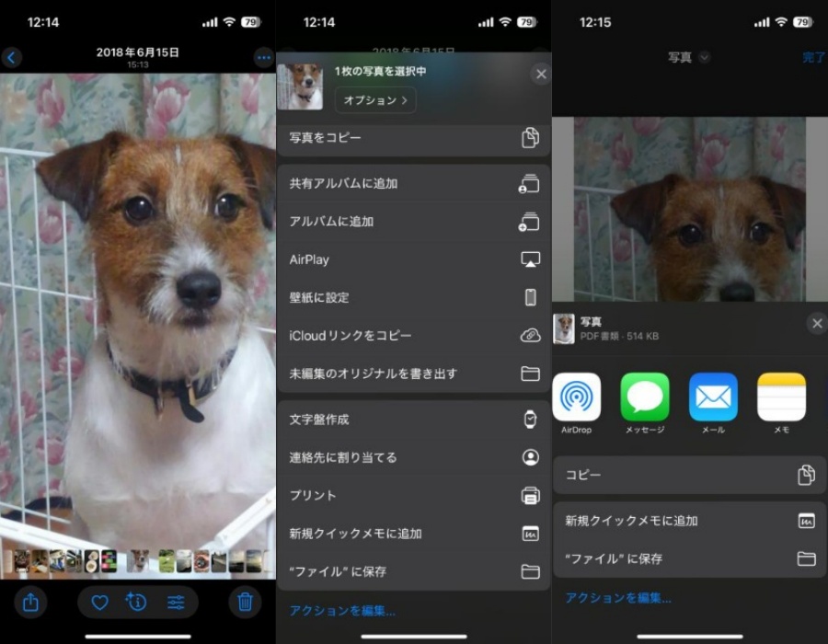Expand the オプション options button
This screenshot has height=644, width=828.
[374, 100]
